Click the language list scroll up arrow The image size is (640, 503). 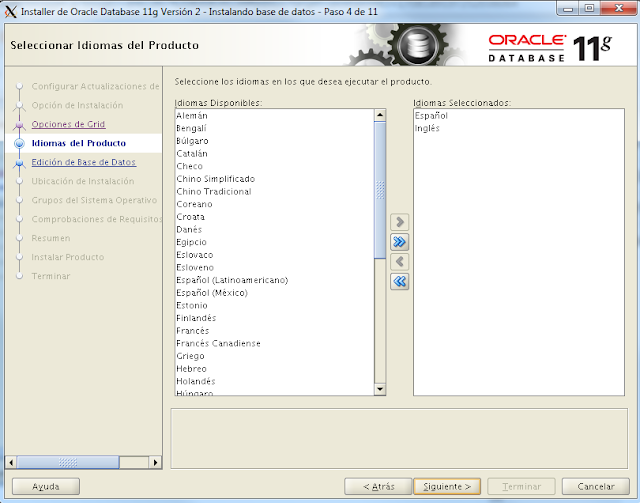380,115
